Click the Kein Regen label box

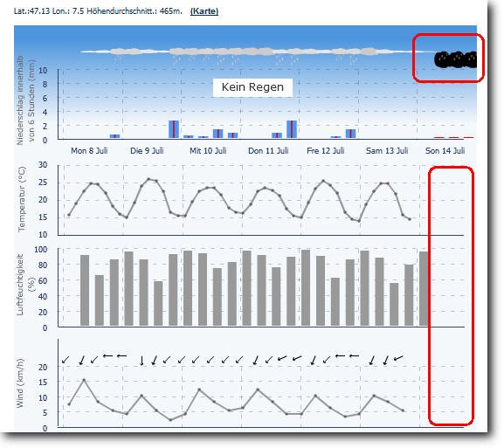(x=252, y=87)
